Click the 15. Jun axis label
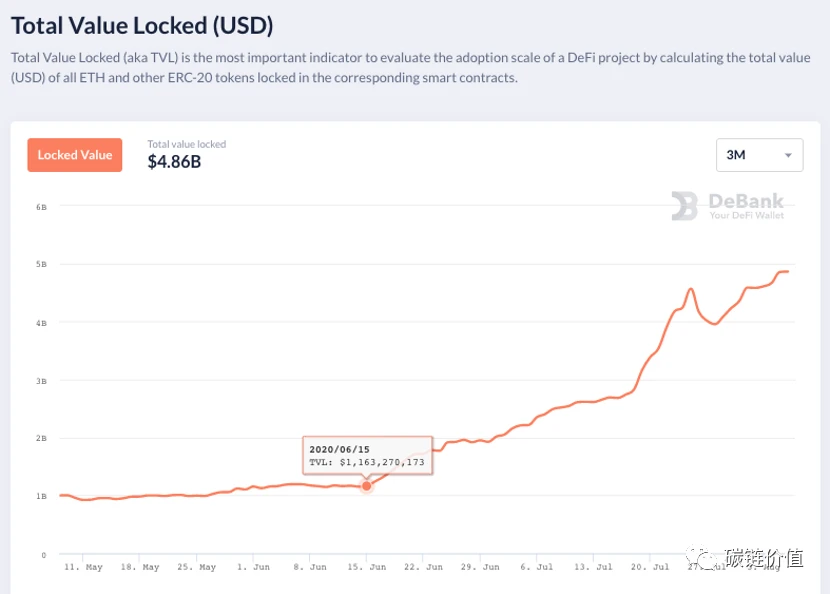This screenshot has width=830, height=594. pos(366,567)
